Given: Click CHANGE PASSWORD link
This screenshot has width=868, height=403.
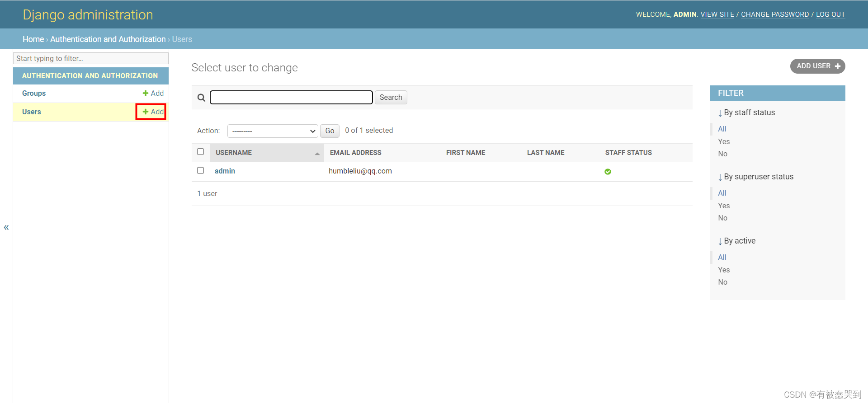Looking at the screenshot, I should [775, 14].
